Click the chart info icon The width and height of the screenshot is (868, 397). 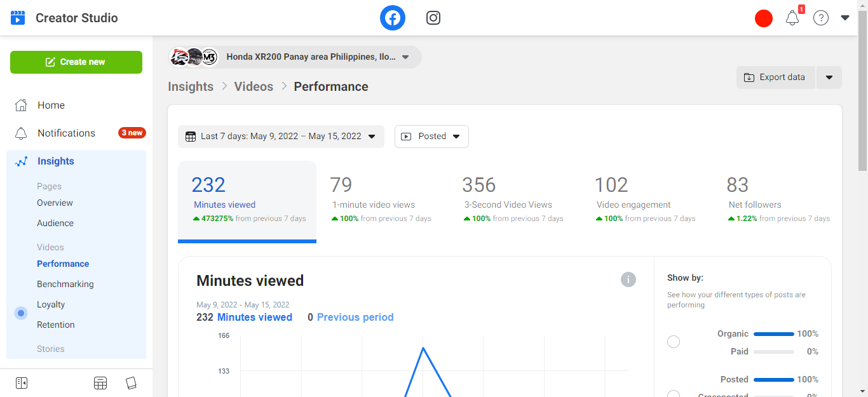(x=628, y=279)
